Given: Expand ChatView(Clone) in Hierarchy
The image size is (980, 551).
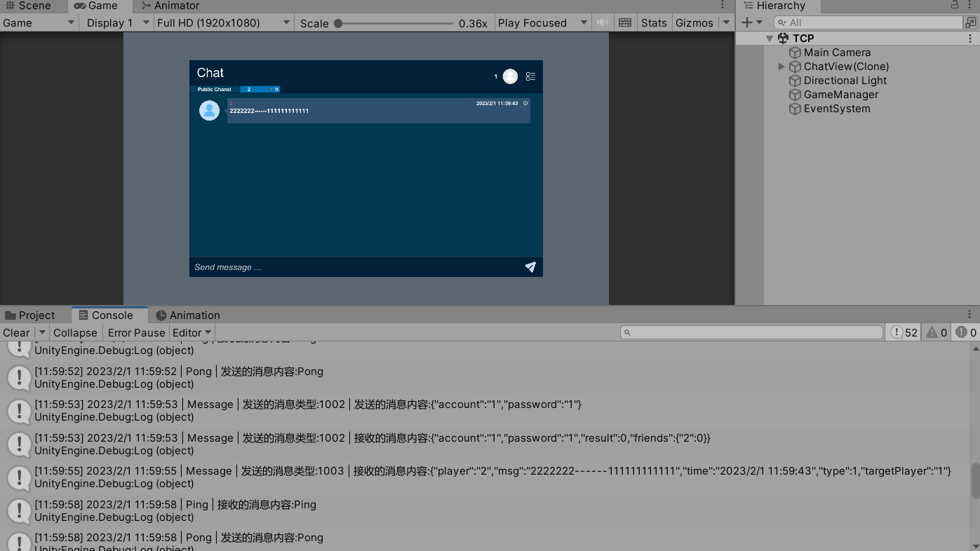Looking at the screenshot, I should pos(781,67).
